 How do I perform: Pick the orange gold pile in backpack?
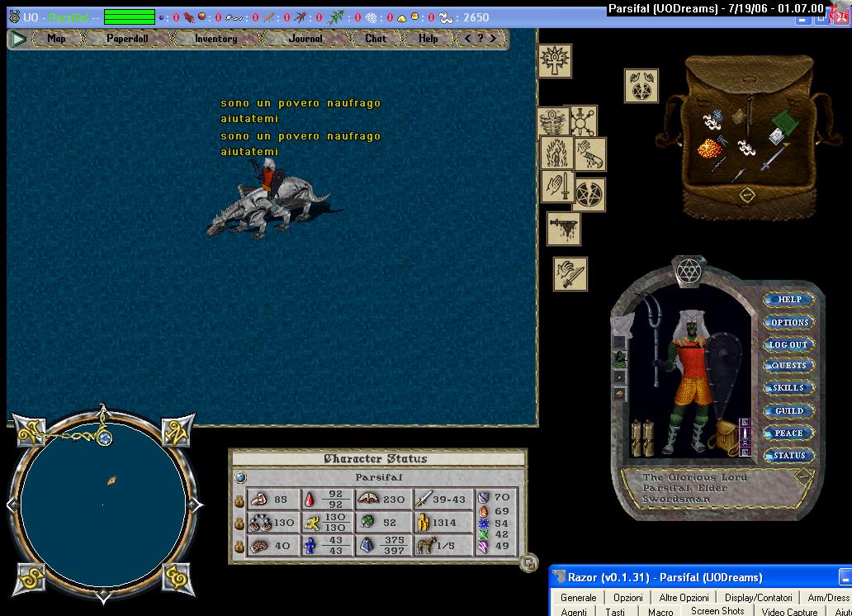[709, 149]
